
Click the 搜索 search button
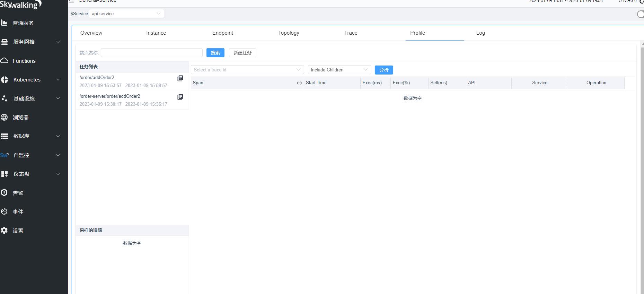(x=215, y=53)
